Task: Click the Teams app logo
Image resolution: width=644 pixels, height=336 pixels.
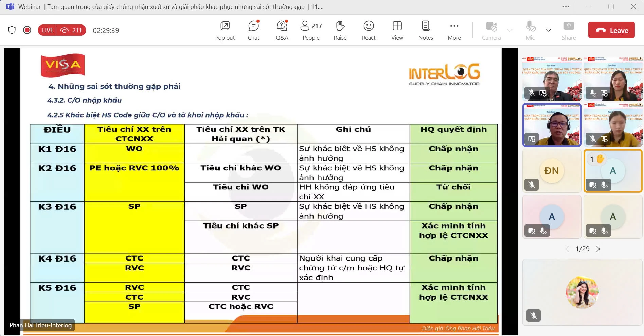Action: point(10,6)
